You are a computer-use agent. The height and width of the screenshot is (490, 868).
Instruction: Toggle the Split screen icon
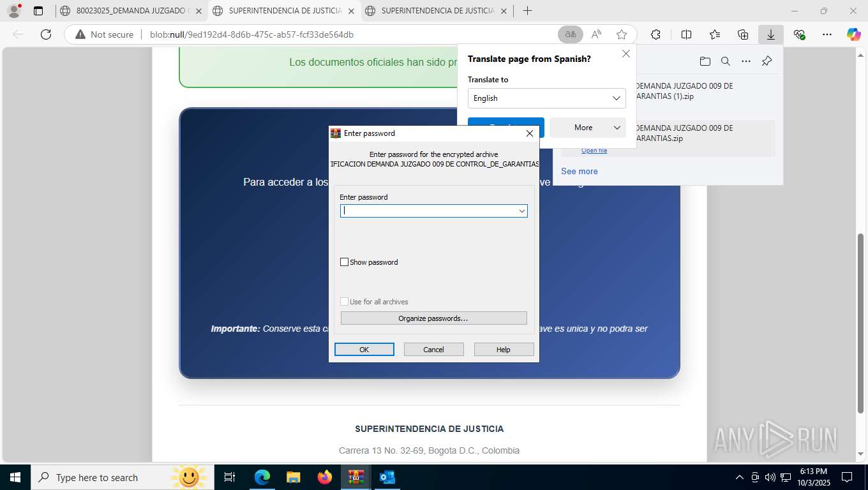(x=686, y=34)
